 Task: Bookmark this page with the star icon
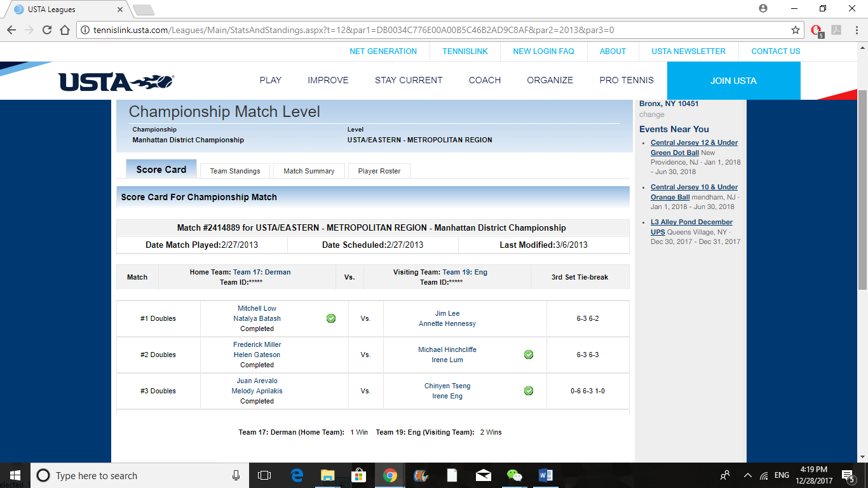(795, 30)
